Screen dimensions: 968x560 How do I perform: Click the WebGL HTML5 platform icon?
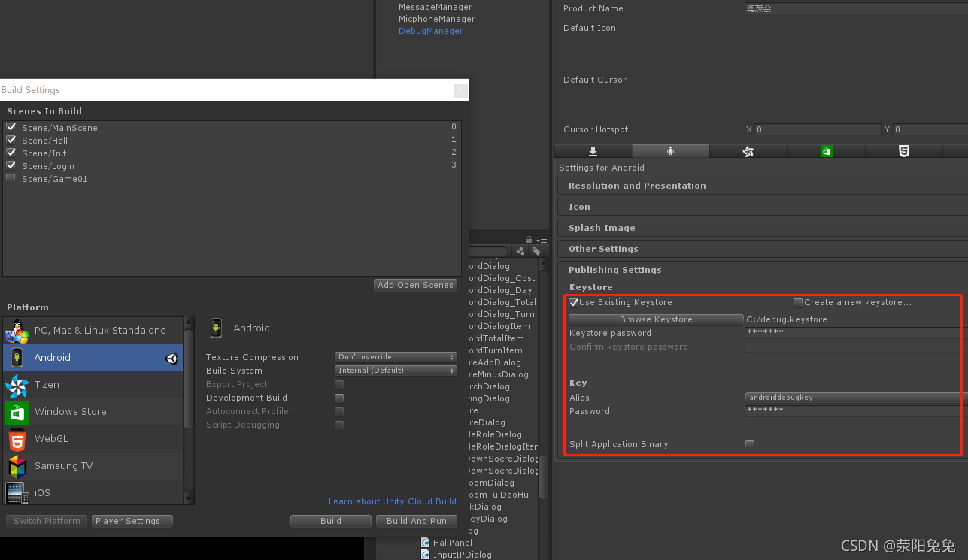[x=17, y=439]
